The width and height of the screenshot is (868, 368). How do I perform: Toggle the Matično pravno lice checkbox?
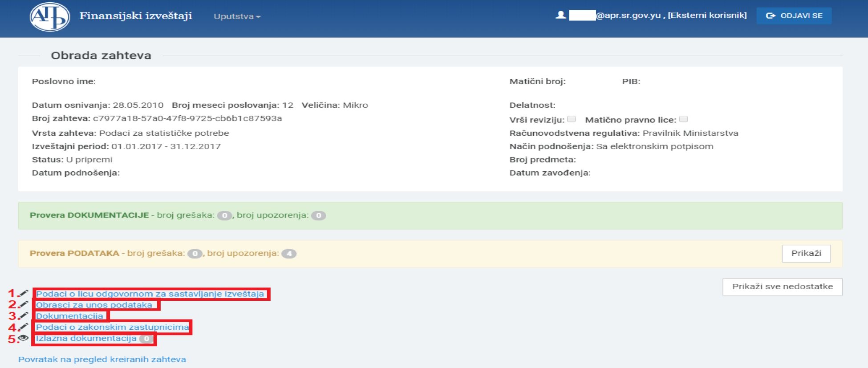click(684, 119)
